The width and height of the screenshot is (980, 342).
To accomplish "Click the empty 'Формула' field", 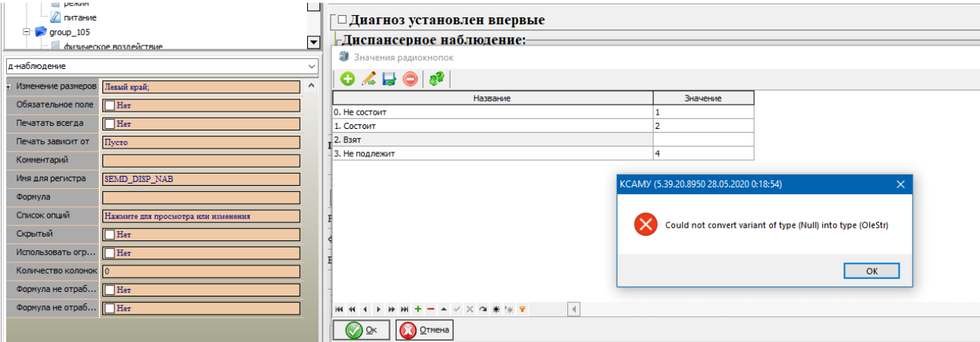I will (x=201, y=197).
